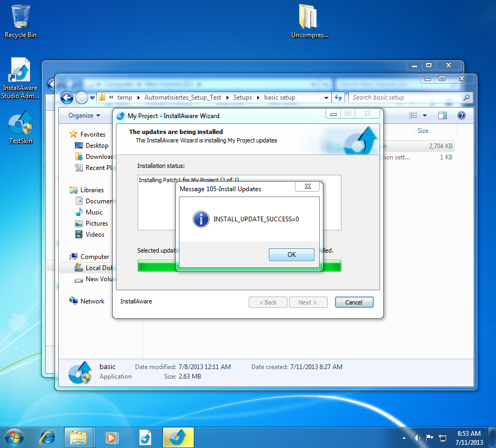Select Computer in navigation pane
The image size is (496, 448).
click(x=89, y=257)
